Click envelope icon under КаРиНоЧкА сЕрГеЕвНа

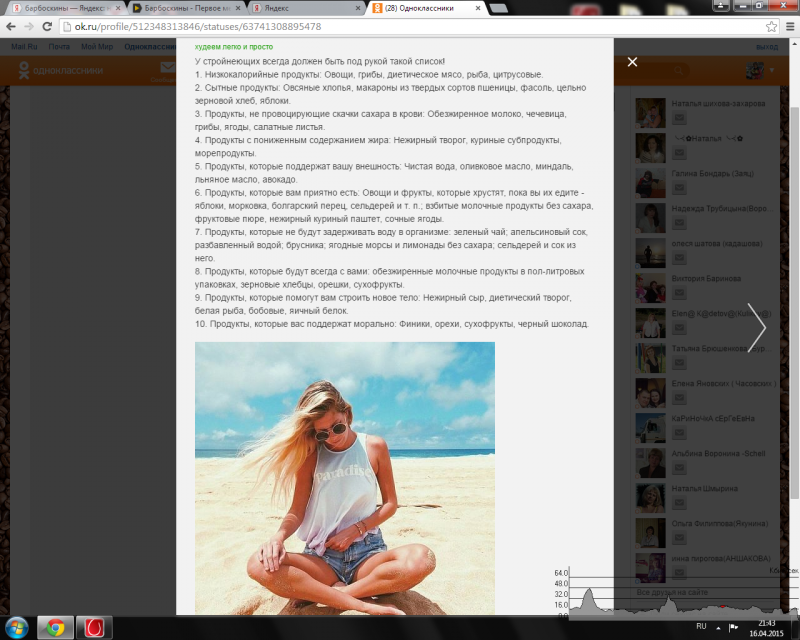pos(679,433)
